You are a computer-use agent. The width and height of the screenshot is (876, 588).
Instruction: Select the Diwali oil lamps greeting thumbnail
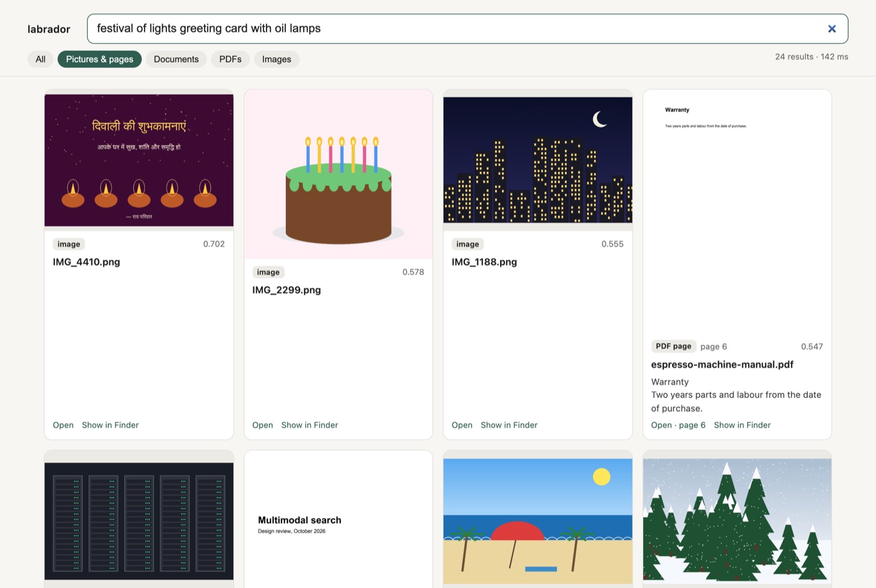click(x=139, y=160)
